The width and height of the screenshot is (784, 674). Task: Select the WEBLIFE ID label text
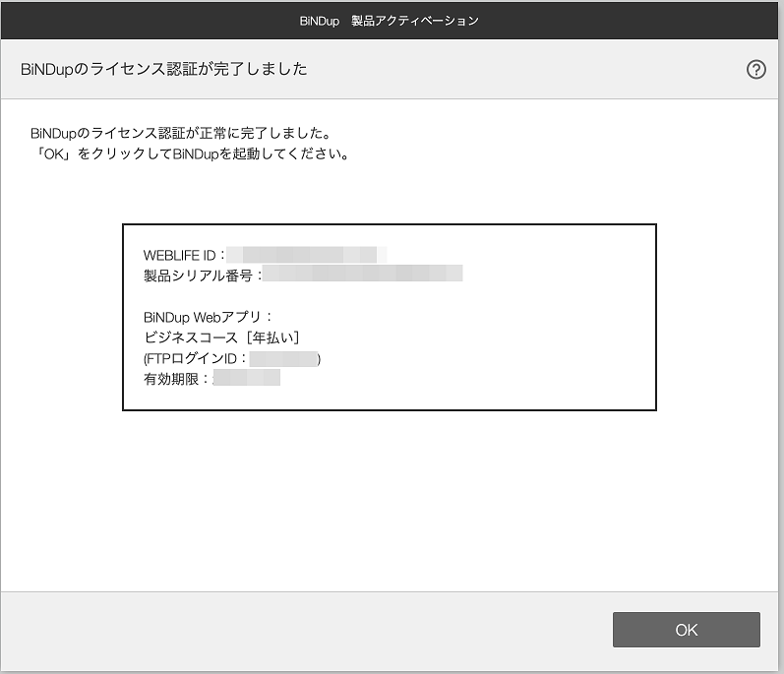coord(179,255)
